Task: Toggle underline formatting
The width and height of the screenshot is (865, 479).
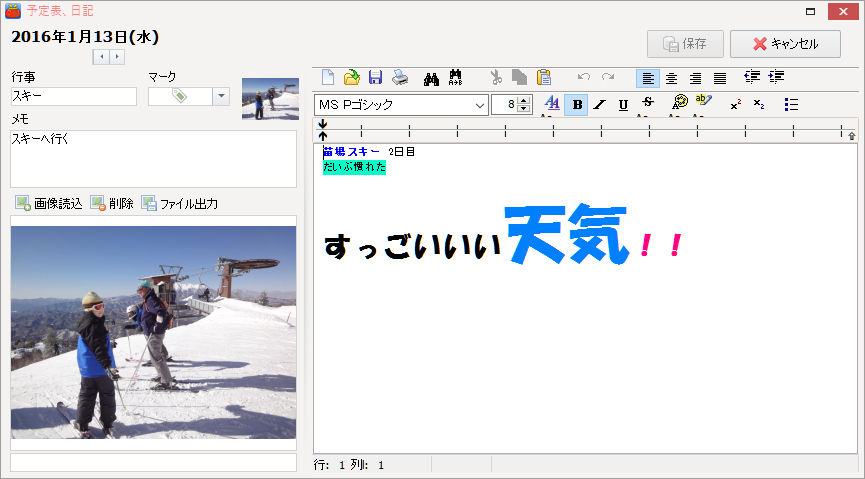Action: click(623, 104)
